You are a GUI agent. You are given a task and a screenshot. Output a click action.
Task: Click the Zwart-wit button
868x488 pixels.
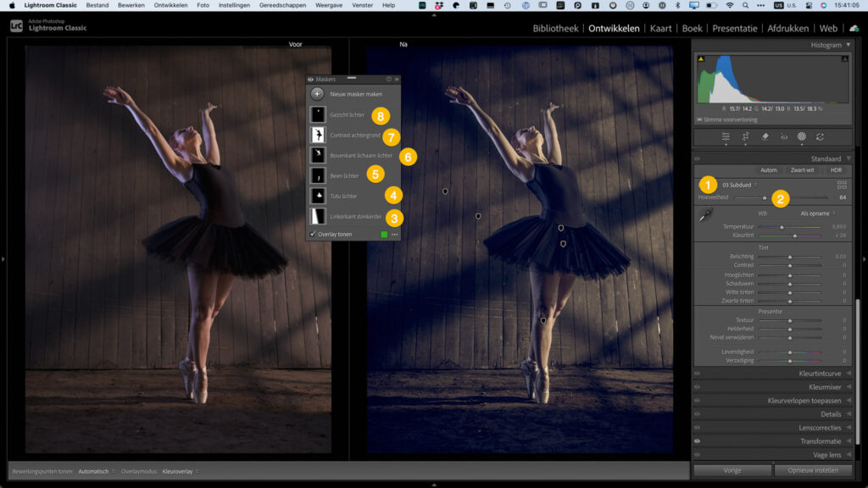point(802,170)
